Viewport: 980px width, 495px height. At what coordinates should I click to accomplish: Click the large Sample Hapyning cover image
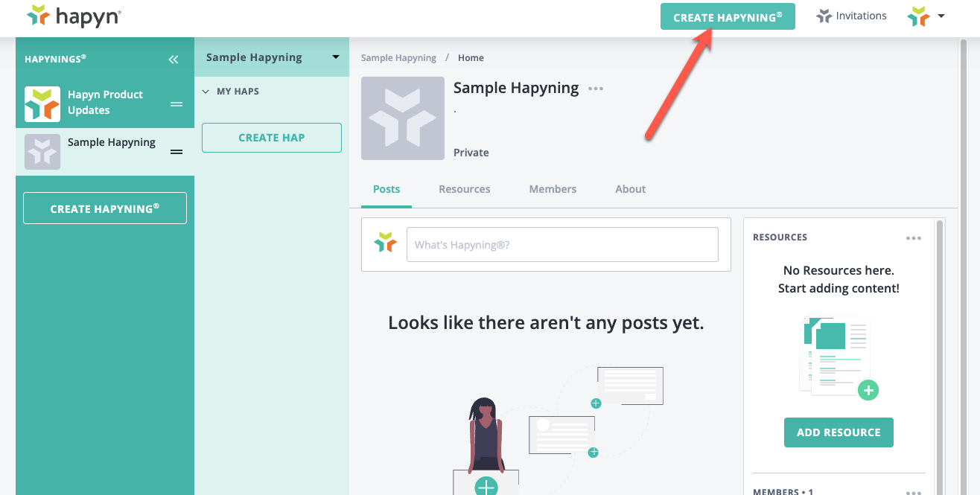click(403, 118)
